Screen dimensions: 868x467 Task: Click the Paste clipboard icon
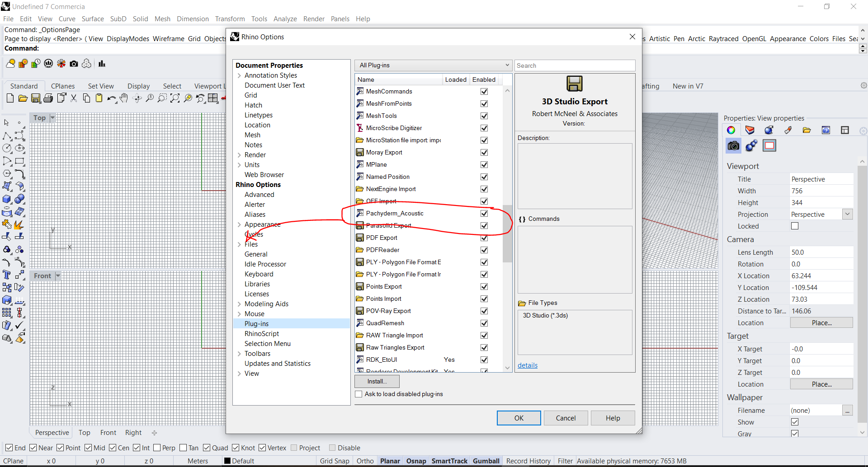pyautogui.click(x=99, y=98)
